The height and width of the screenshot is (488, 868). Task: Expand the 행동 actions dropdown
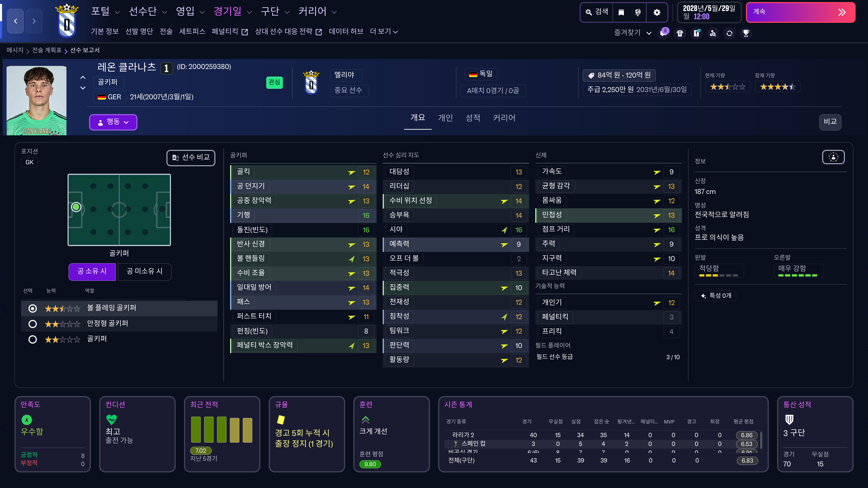113,122
